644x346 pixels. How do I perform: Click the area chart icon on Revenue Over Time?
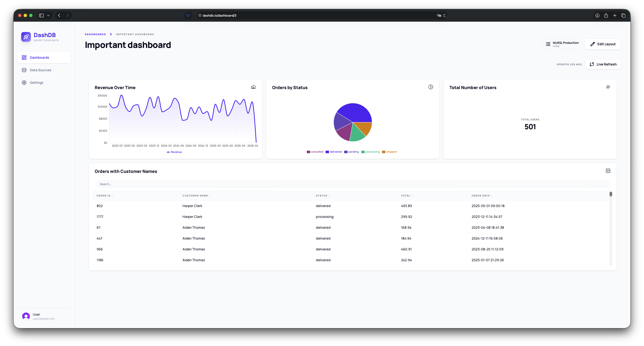click(253, 87)
